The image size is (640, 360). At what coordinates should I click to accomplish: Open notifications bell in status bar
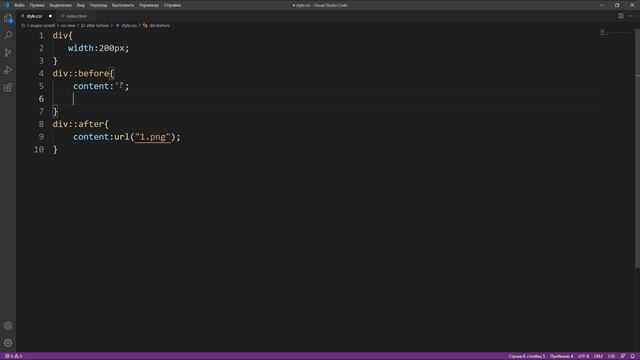tap(633, 356)
